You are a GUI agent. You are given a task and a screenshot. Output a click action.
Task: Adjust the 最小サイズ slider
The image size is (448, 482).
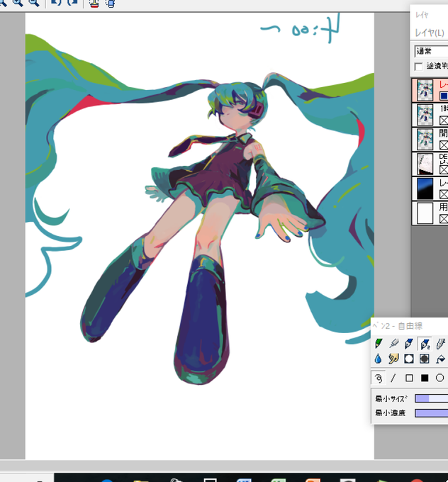click(431, 398)
